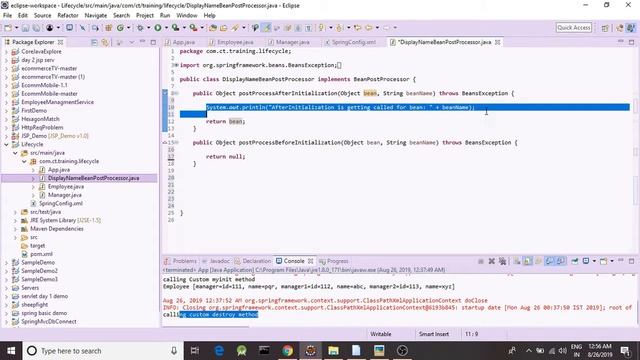Expand the SampleDemo project node
Screen dimensions: 640x360
6,263
